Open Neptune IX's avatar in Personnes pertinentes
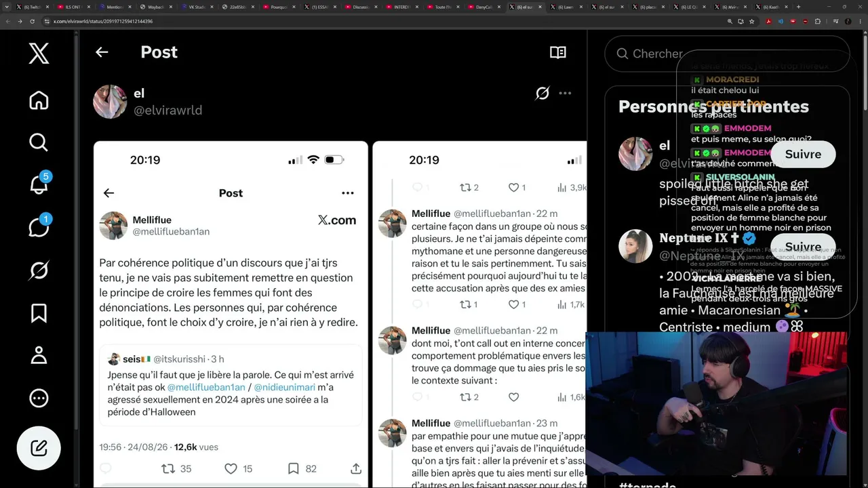This screenshot has width=868, height=488. click(x=635, y=246)
